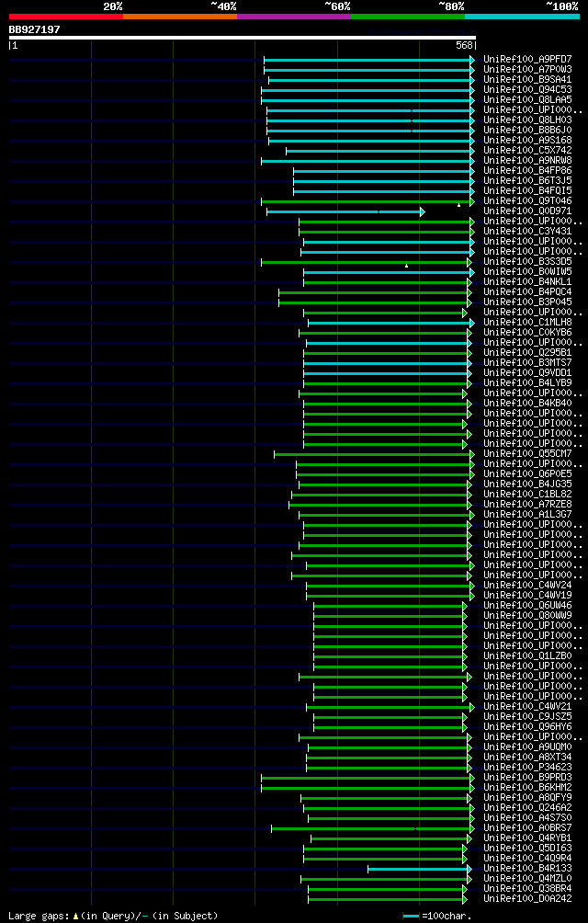
Task: Click the white query sequence bar
Action: (243, 38)
